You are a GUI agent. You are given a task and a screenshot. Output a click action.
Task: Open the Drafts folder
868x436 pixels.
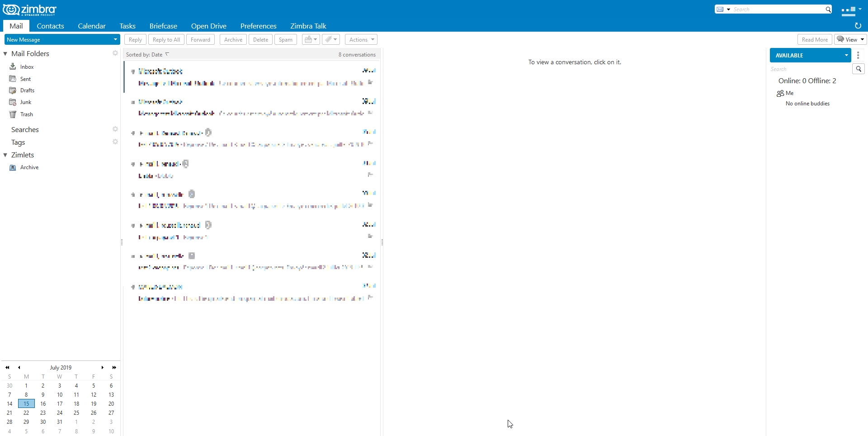(27, 90)
